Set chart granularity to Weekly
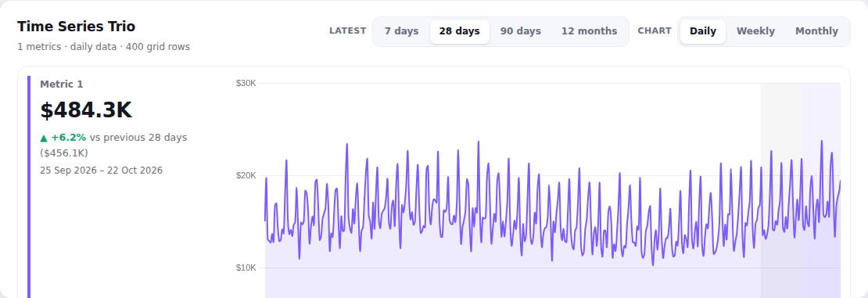 [x=755, y=31]
